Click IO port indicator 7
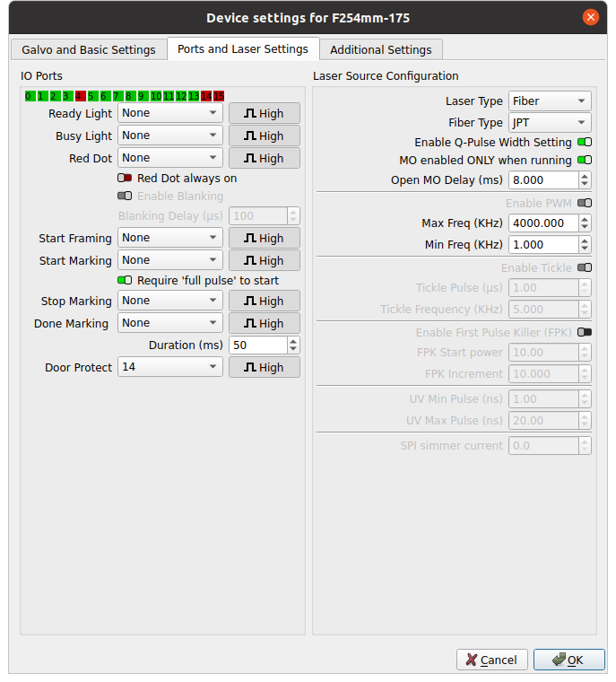The height and width of the screenshot is (682, 616). pyautogui.click(x=117, y=96)
